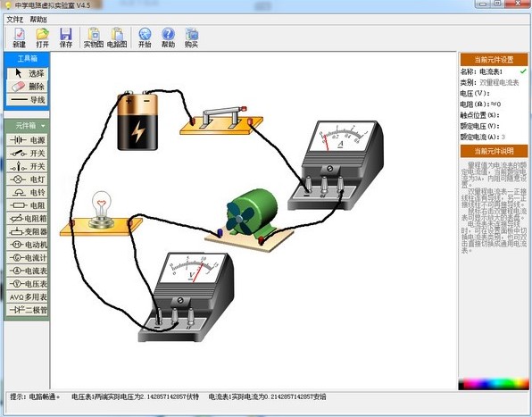
Task: Click the 新建 new file toolbar icon
Action: click(x=20, y=38)
